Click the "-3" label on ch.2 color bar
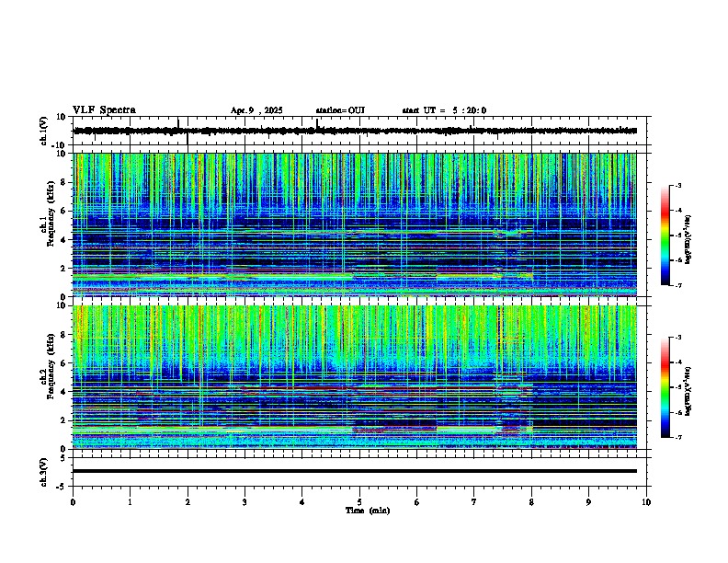The image size is (728, 563). 678,338
